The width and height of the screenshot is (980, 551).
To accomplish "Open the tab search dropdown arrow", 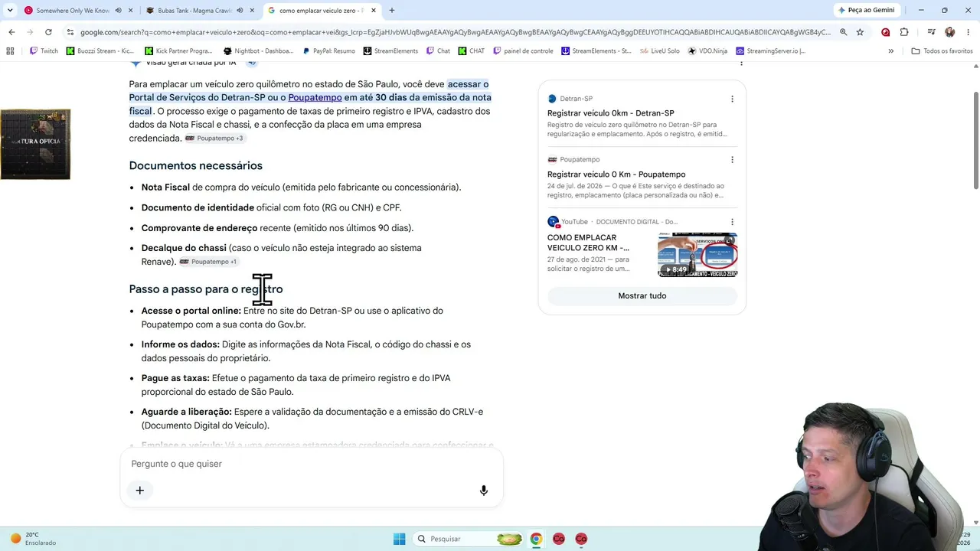I will point(10,11).
